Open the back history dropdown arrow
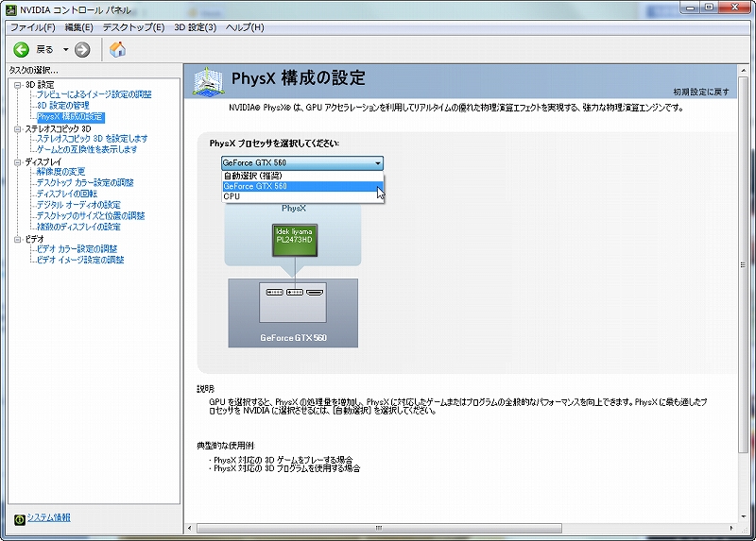The image size is (756, 541). click(x=65, y=50)
